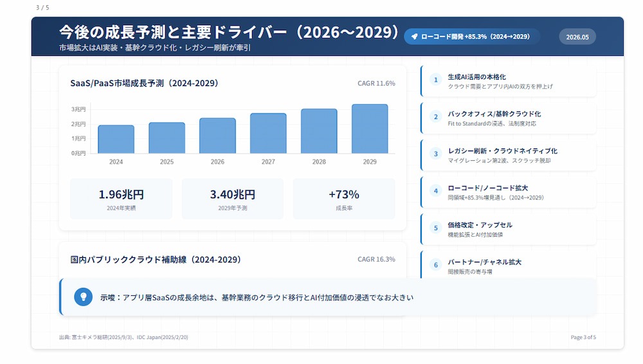Viewport: 643px width, 364px height.
Task: Click the CAGR 11.6% label
Action: pyautogui.click(x=376, y=84)
